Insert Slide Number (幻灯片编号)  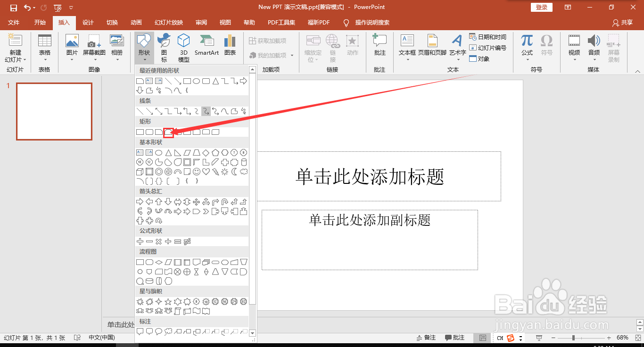click(488, 48)
